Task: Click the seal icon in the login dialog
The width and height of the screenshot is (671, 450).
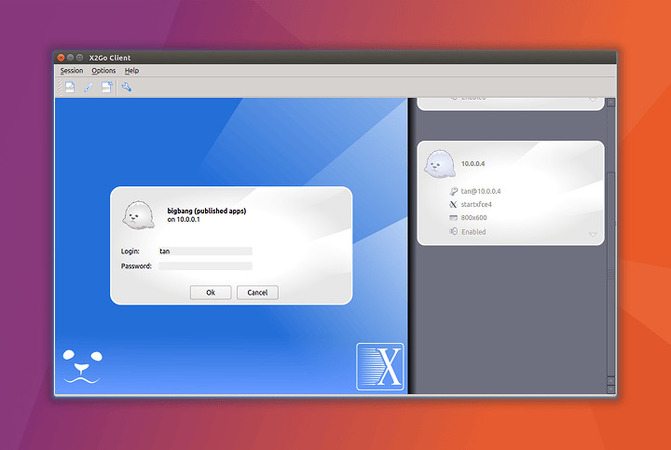Action: 138,215
